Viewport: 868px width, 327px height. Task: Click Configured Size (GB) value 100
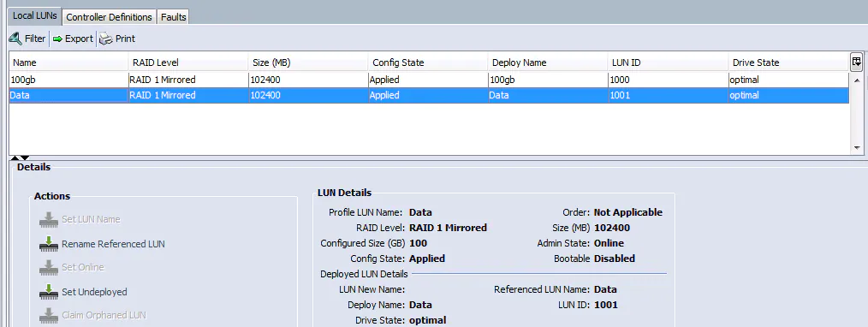coord(418,243)
